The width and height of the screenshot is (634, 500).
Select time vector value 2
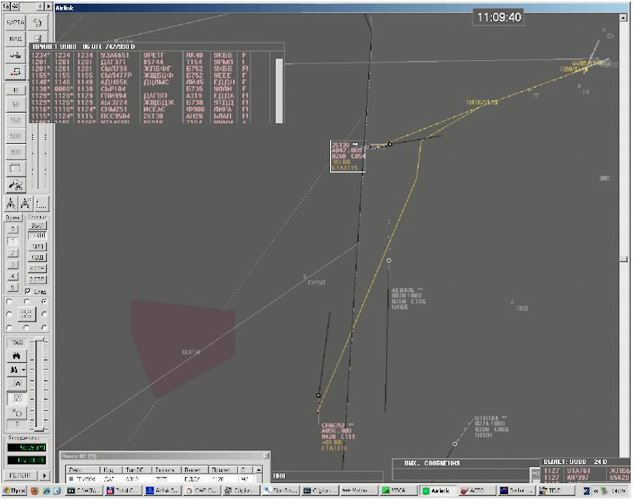[x=13, y=253]
